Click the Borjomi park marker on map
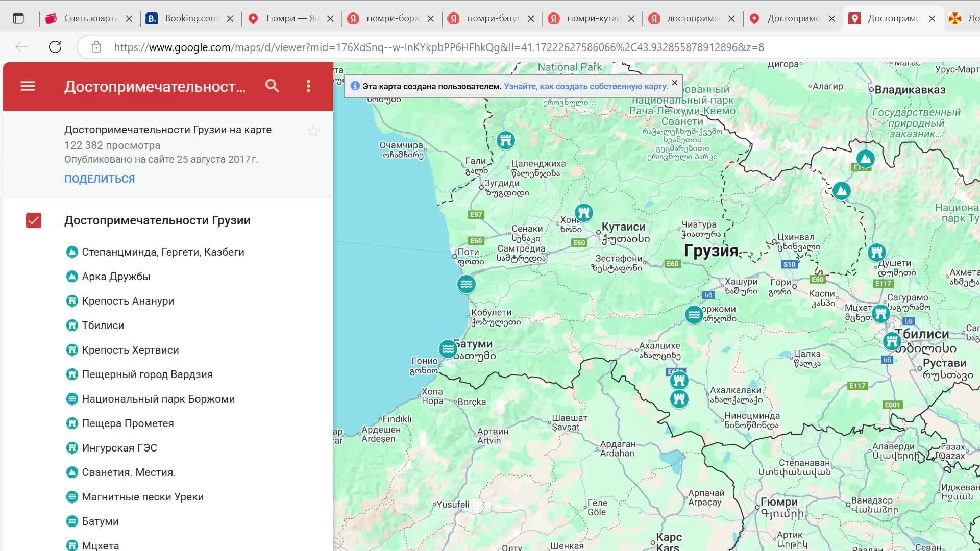Screen dimensions: 980x551 694,315
